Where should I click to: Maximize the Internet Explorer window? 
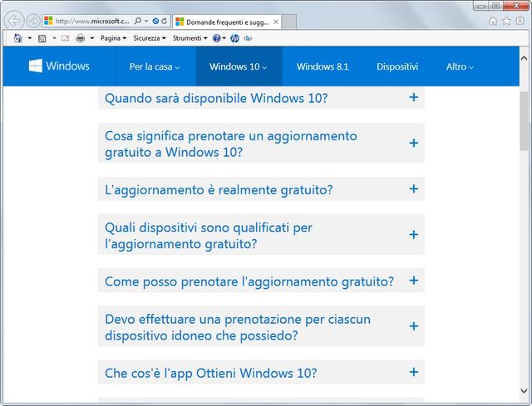coord(496,6)
